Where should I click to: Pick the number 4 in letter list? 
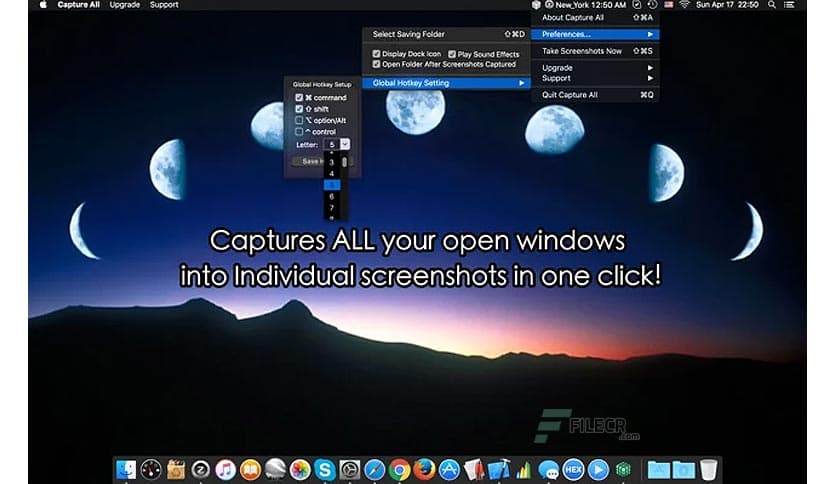[x=332, y=173]
